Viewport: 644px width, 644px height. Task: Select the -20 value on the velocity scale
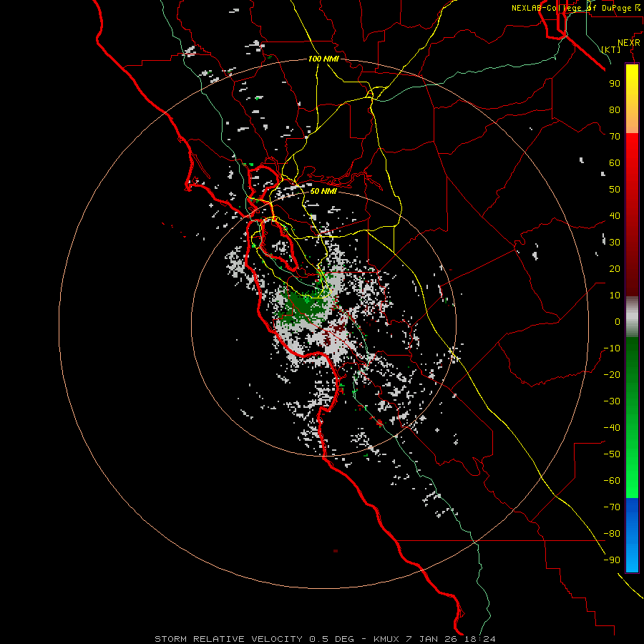[612, 374]
